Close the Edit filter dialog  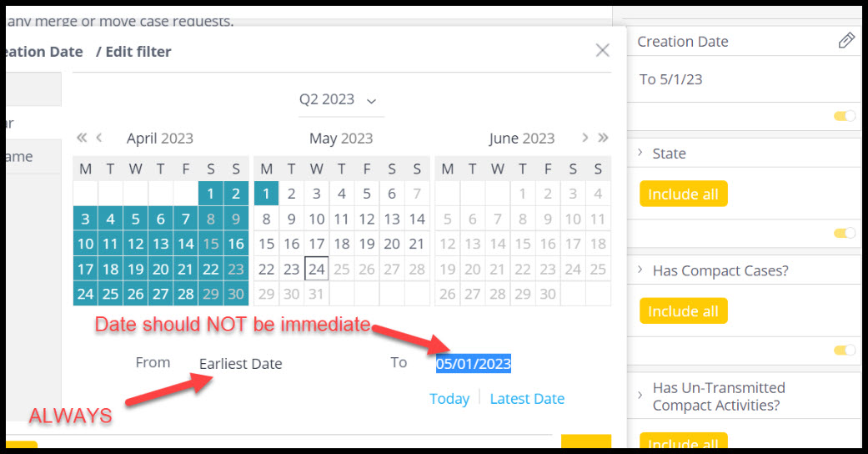coord(602,50)
